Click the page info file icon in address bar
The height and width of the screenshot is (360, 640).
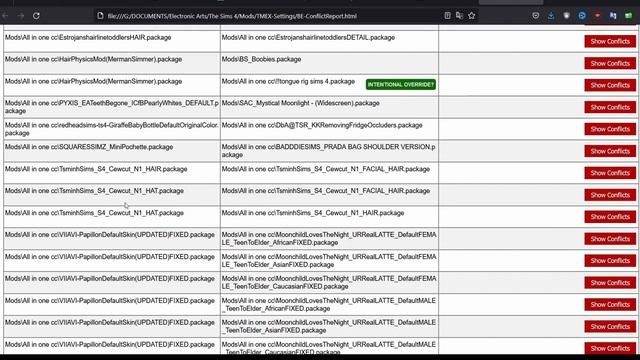point(100,16)
